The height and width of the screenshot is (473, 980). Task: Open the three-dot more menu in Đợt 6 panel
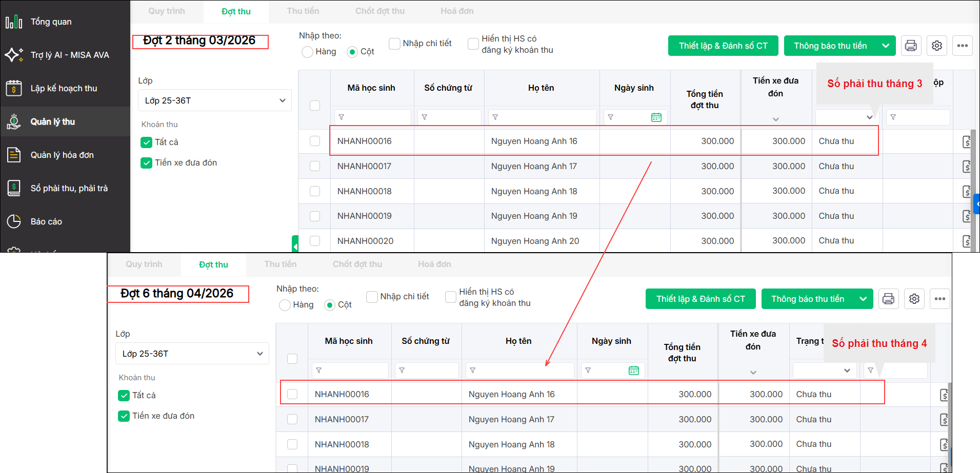point(940,299)
